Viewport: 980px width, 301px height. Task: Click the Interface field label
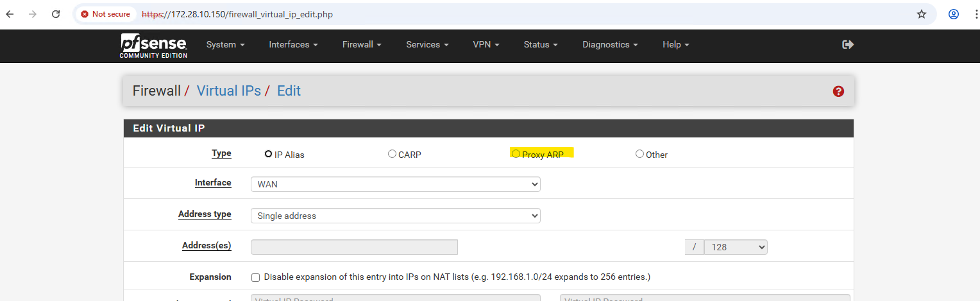(x=213, y=183)
